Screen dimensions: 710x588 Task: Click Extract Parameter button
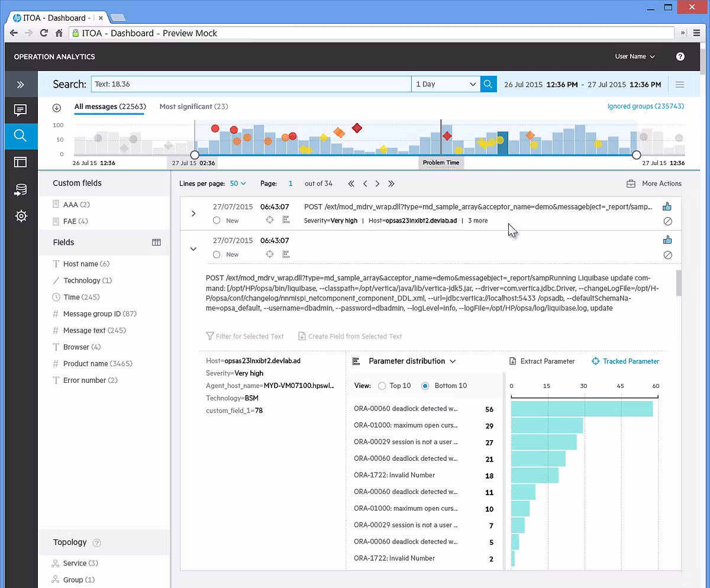[542, 361]
